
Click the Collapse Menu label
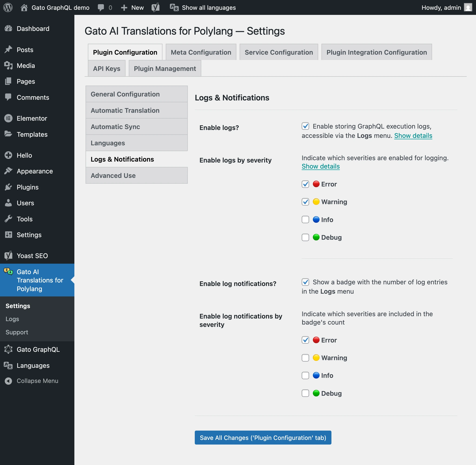(x=37, y=381)
